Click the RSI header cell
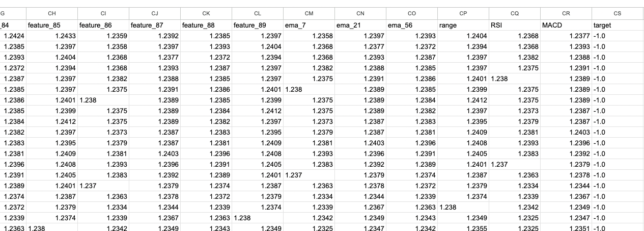644x231 pixels. [x=515, y=24]
